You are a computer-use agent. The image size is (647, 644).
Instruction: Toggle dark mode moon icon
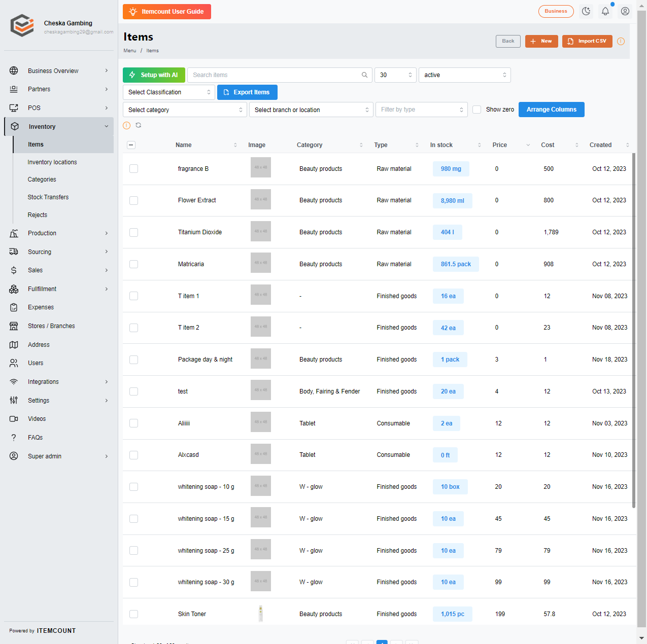tap(586, 11)
